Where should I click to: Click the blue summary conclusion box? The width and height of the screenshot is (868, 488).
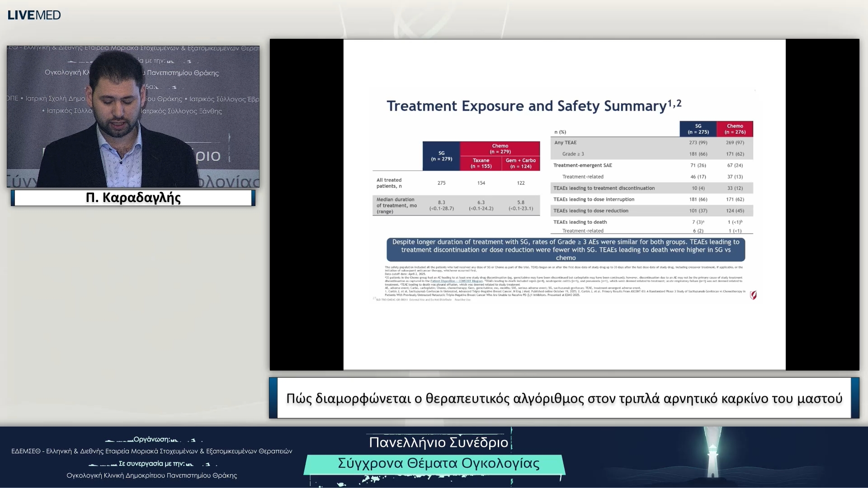[x=566, y=250]
